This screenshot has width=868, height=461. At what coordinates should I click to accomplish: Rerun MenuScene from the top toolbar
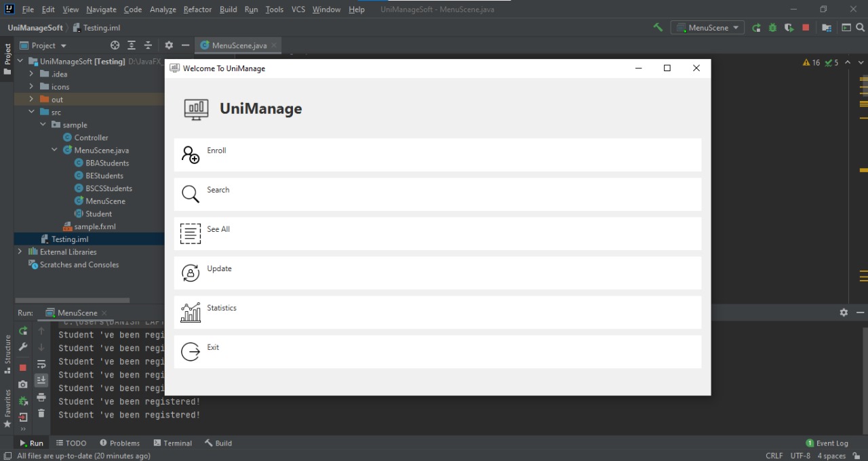point(756,28)
